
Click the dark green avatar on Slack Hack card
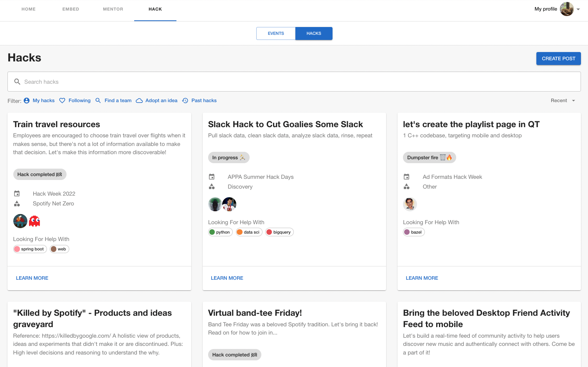(215, 204)
